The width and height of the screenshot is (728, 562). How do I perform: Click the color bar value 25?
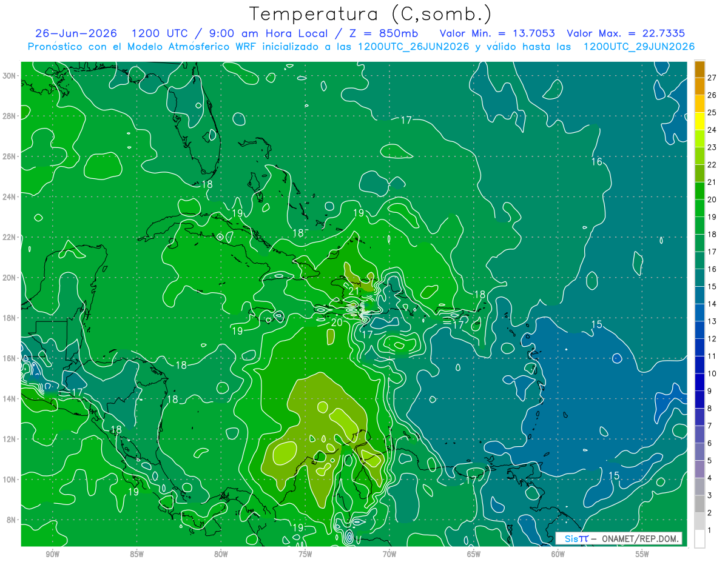click(x=712, y=112)
